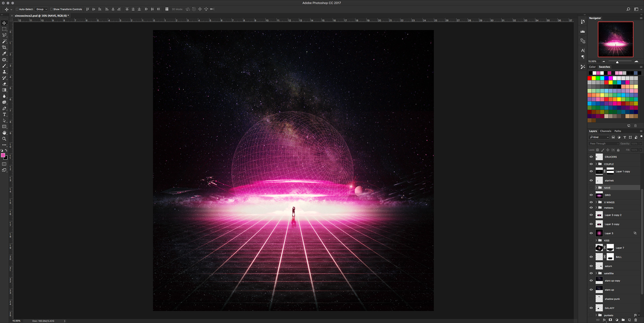Image resolution: width=644 pixels, height=323 pixels.
Task: Open the Pass Through blend mode dropdown
Action: [x=604, y=144]
